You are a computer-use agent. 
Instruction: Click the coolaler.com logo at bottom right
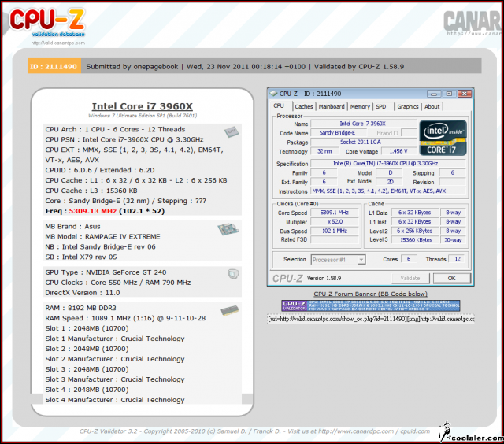(472, 433)
